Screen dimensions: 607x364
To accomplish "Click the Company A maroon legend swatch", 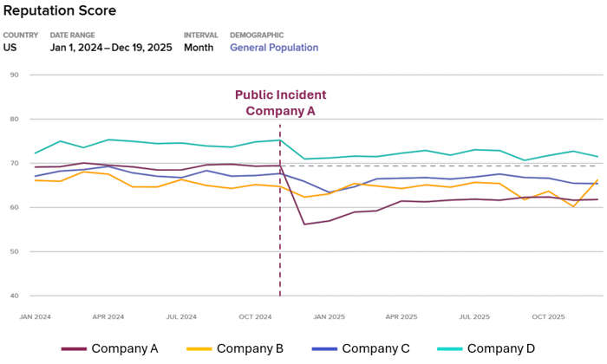I will click(74, 349).
